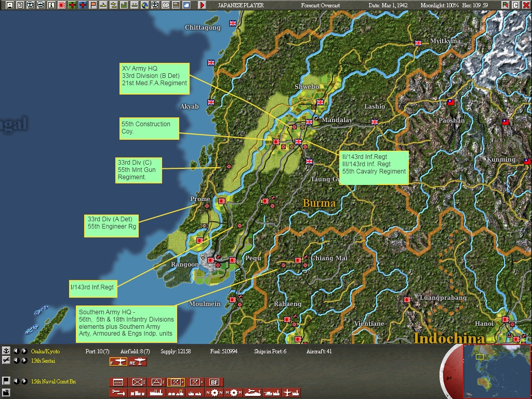Toggle the F fighter aircraft filter

point(118,362)
